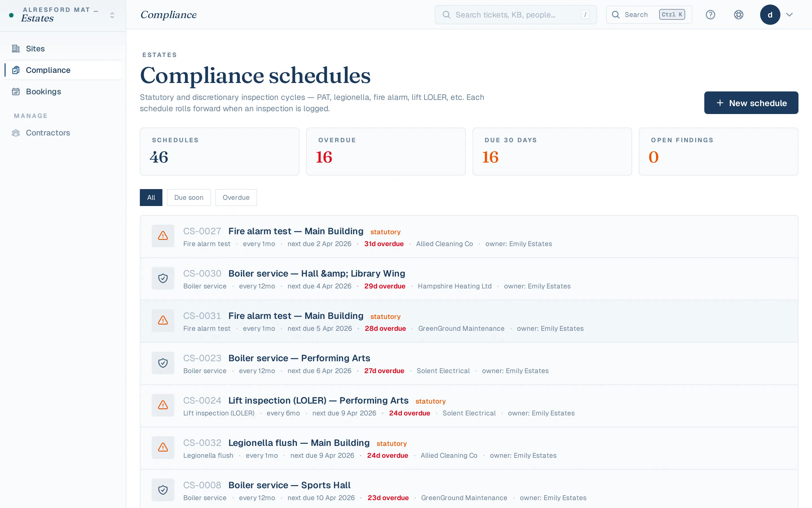The height and width of the screenshot is (508, 812).
Task: Click warning triangle icon for CS-0032
Action: 163,448
